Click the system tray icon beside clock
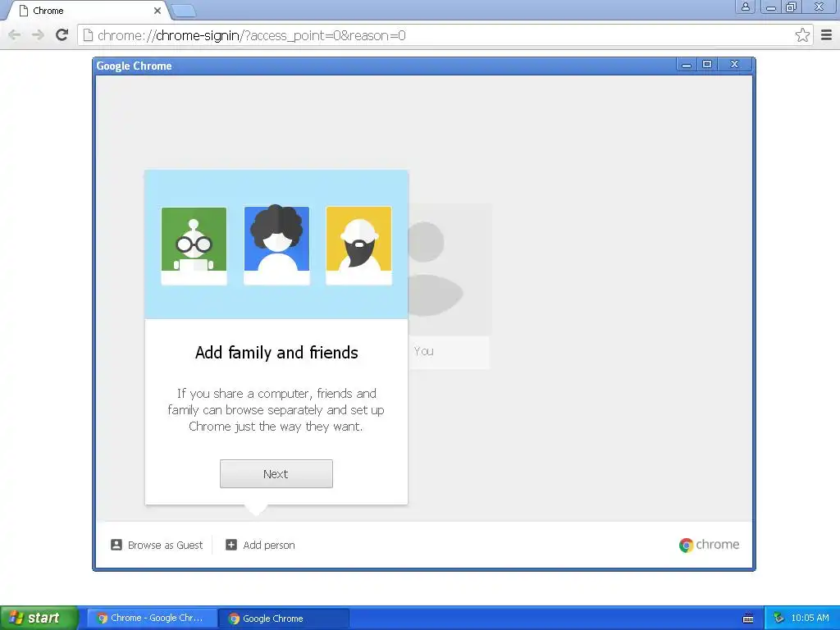The image size is (840, 630). coord(778,618)
